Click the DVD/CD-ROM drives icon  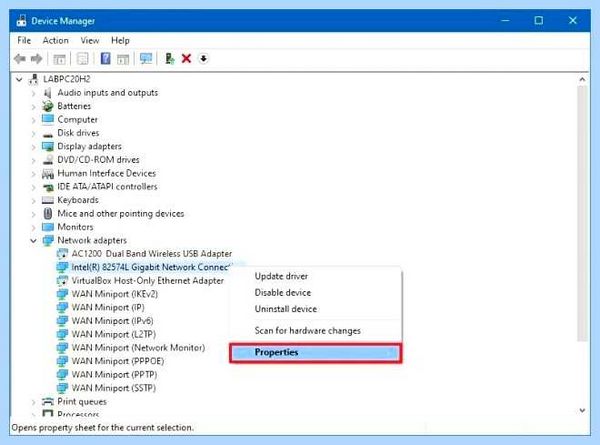[x=47, y=160]
